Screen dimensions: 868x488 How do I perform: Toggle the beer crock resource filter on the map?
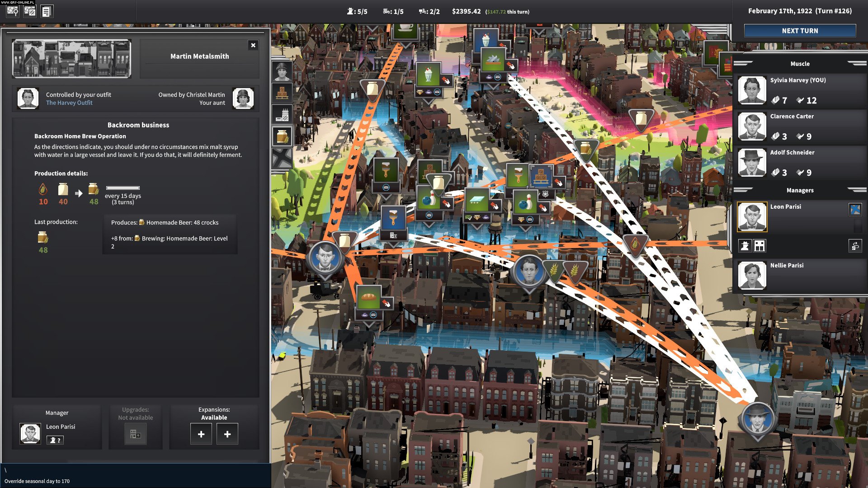pos(282,136)
